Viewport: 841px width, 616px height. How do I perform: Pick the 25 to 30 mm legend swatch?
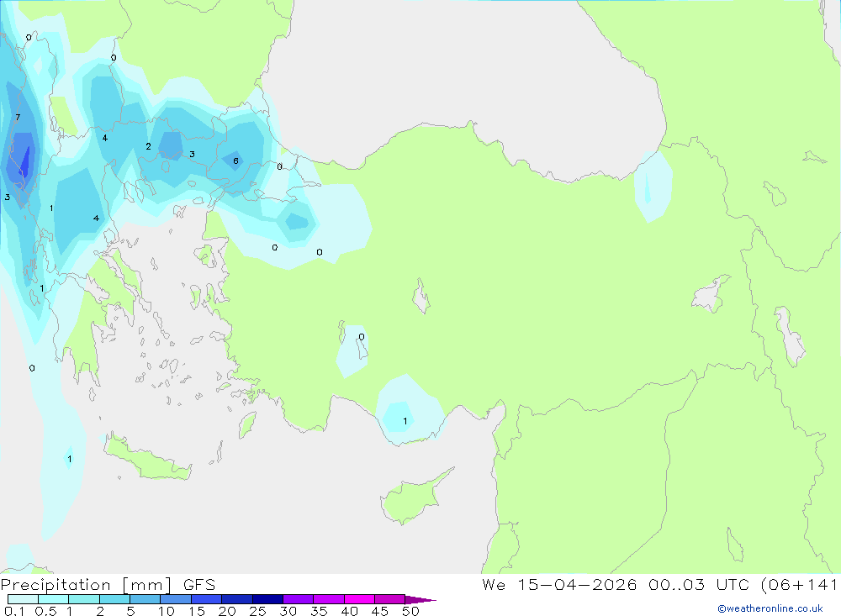[x=267, y=599]
